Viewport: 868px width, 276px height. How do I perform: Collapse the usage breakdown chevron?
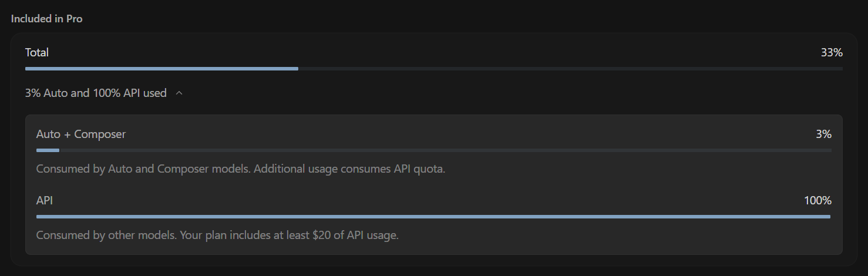(179, 93)
